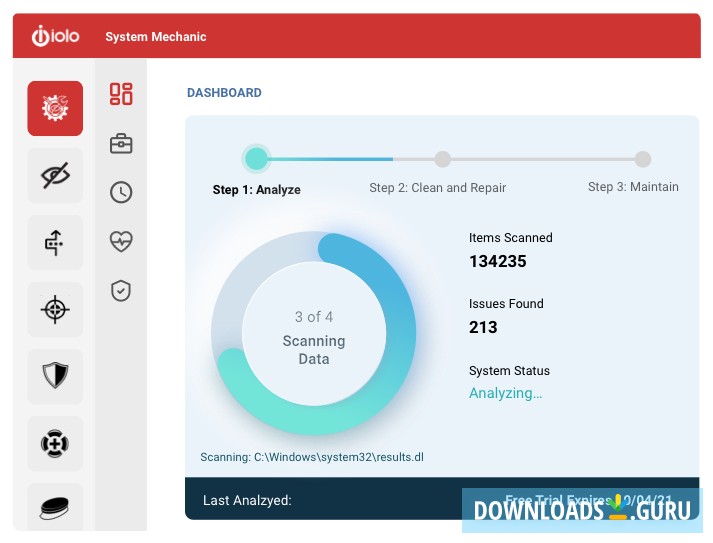This screenshot has height=543, width=713.
Task: Open the lifebuoy recovery icon
Action: (x=55, y=443)
